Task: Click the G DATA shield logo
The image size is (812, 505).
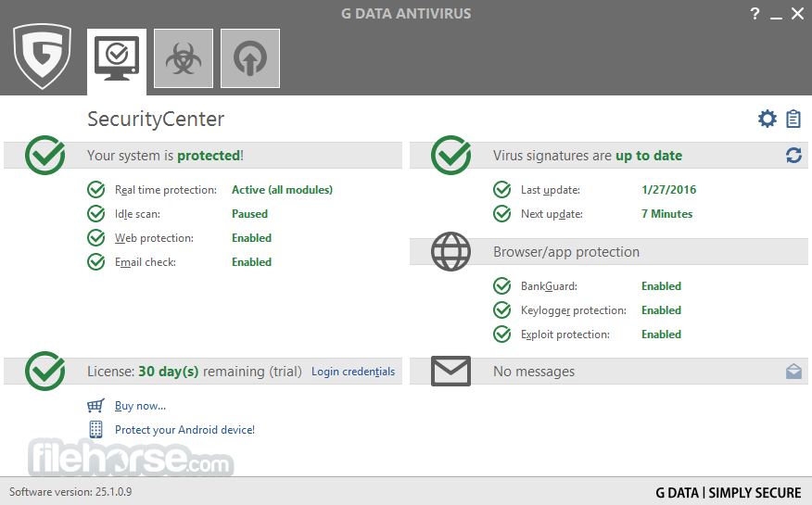Action: coord(42,57)
